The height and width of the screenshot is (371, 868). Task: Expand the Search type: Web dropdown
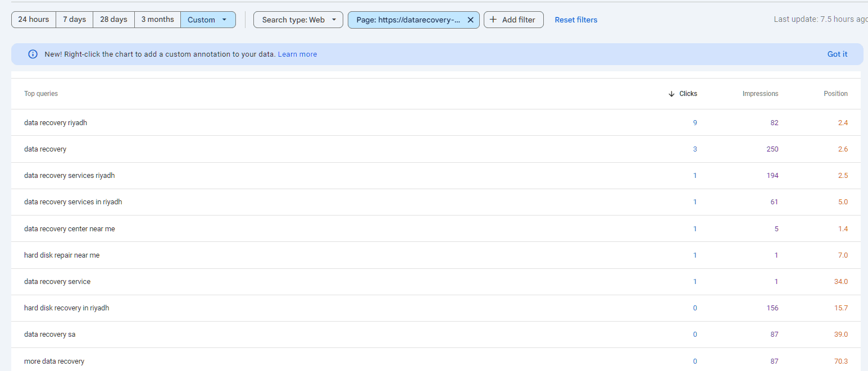(x=298, y=20)
